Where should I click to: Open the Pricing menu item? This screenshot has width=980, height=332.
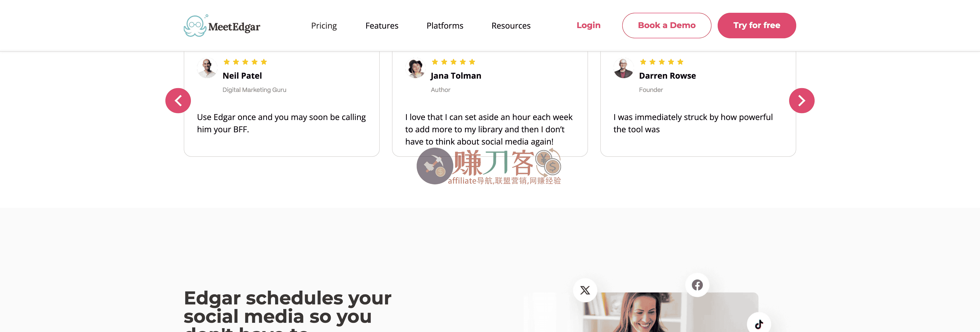coord(324,26)
